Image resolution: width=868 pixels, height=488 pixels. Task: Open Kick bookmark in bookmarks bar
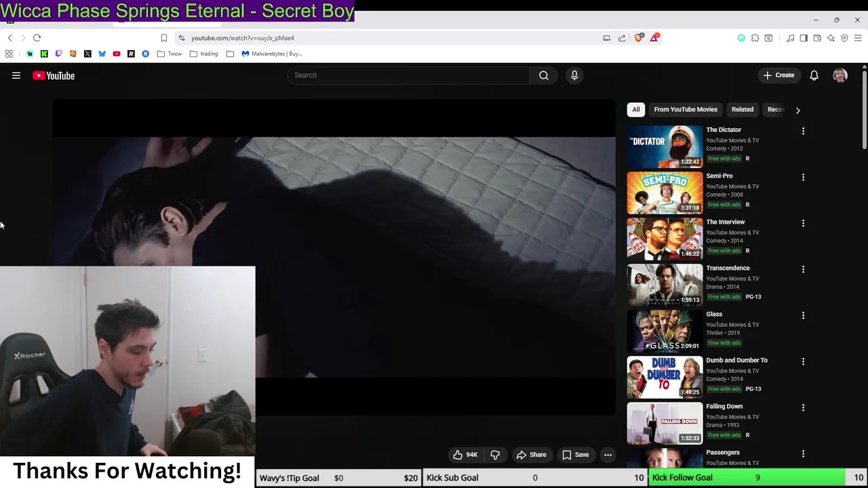pyautogui.click(x=44, y=54)
